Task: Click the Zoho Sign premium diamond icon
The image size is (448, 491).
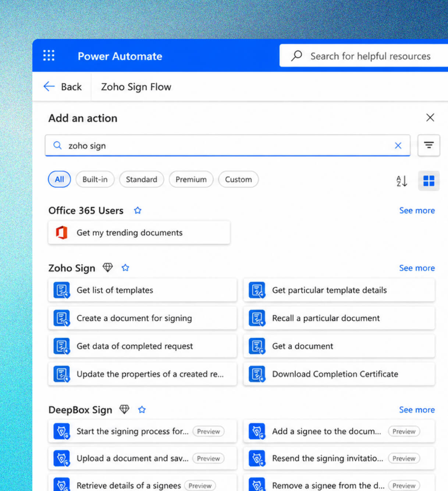Action: pyautogui.click(x=108, y=268)
